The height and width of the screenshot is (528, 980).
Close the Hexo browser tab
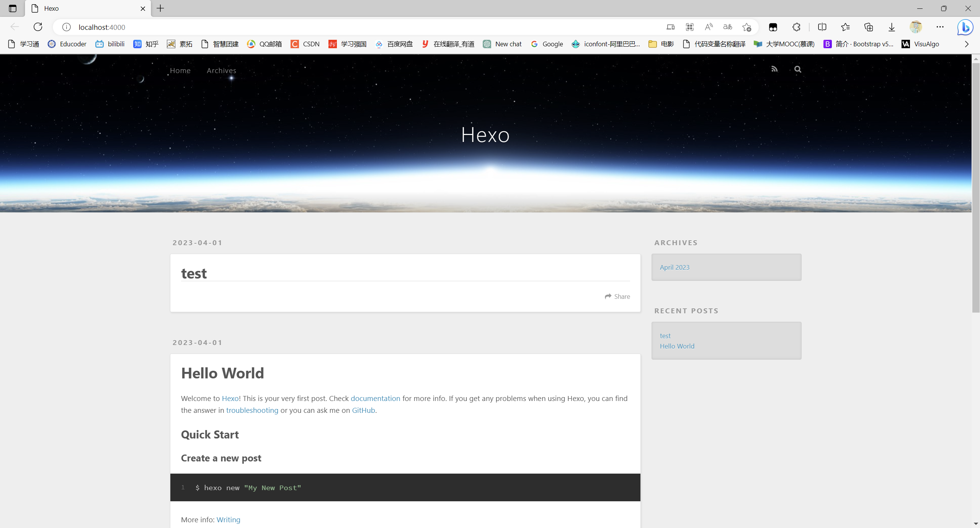(143, 8)
